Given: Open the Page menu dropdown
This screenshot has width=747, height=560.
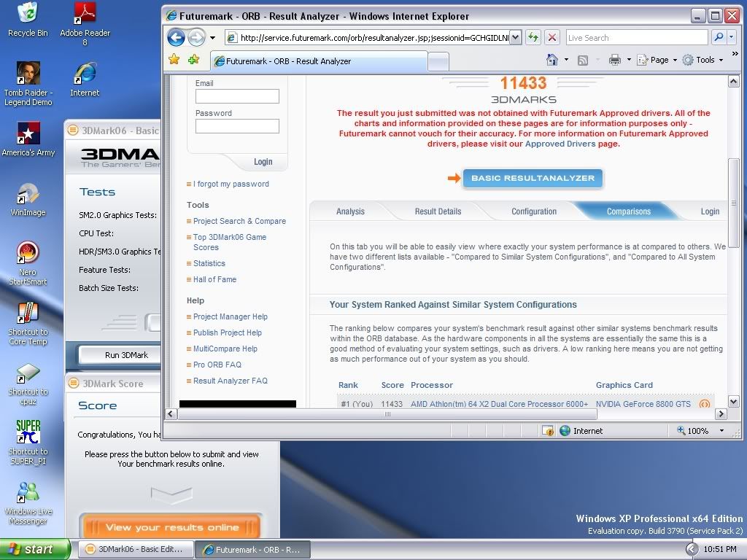Looking at the screenshot, I should pos(657,60).
